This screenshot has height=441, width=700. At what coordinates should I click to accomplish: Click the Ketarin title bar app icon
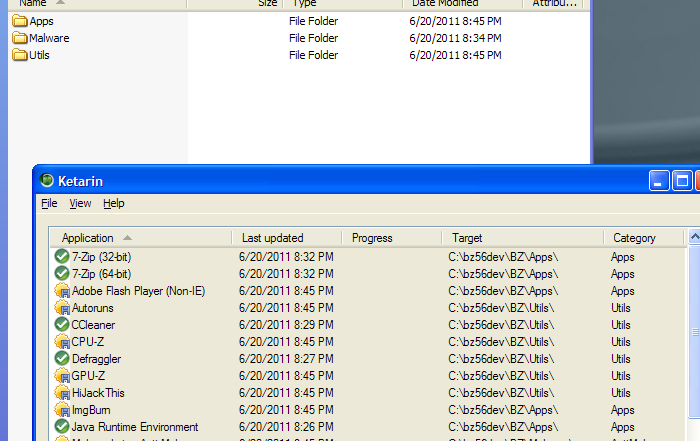pyautogui.click(x=46, y=180)
